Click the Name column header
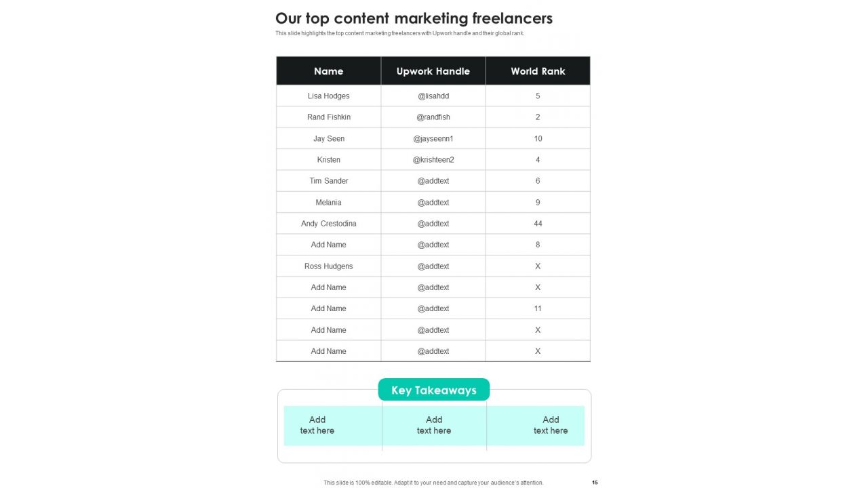 329,71
